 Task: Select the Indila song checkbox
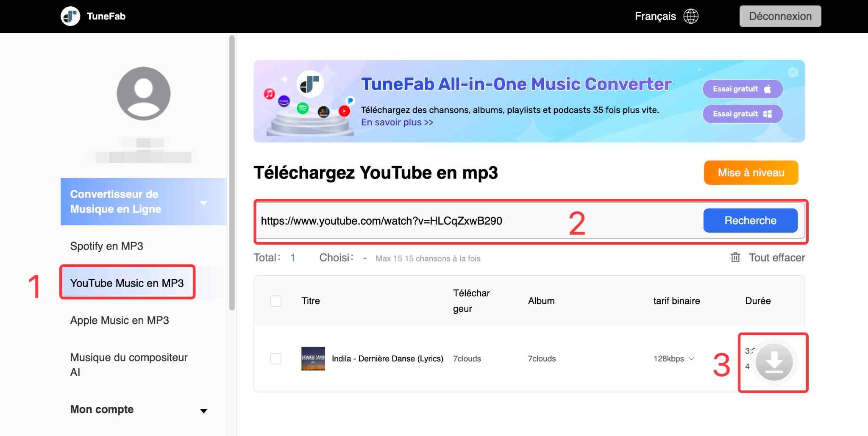point(276,358)
